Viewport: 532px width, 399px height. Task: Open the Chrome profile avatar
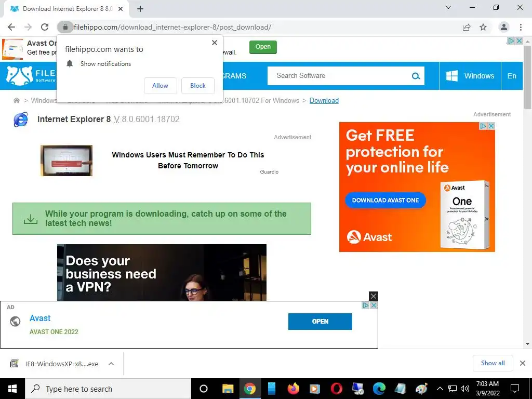pyautogui.click(x=504, y=27)
